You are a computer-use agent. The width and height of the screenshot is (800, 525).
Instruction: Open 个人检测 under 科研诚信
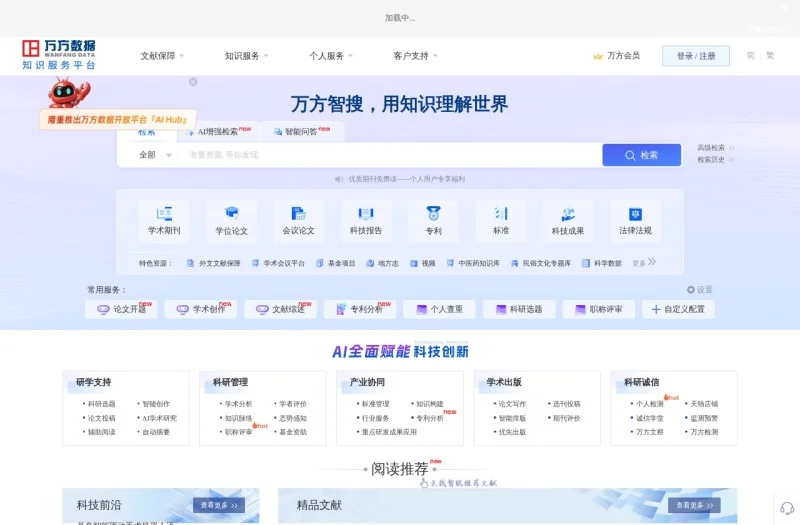(649, 404)
